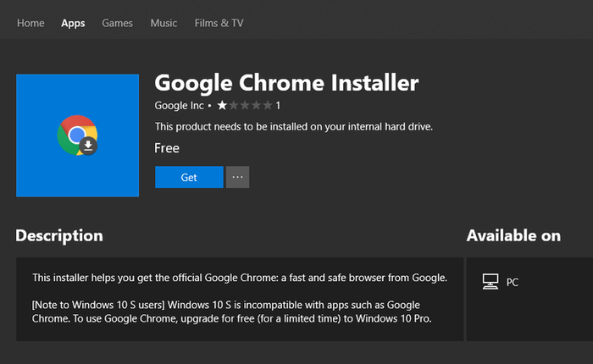Screen dimensions: 593x364
Task: Click the Note to Windows 10 S users paragraph
Action: click(231, 312)
